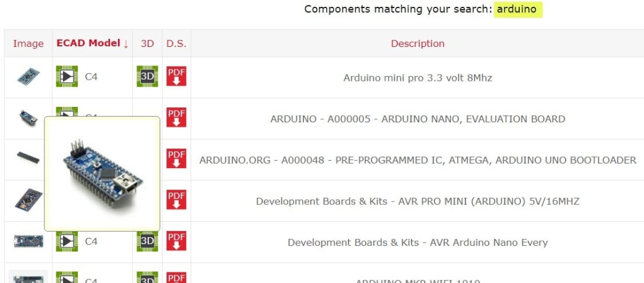Open 3D model for AVR Arduino Nano Every

[148, 241]
